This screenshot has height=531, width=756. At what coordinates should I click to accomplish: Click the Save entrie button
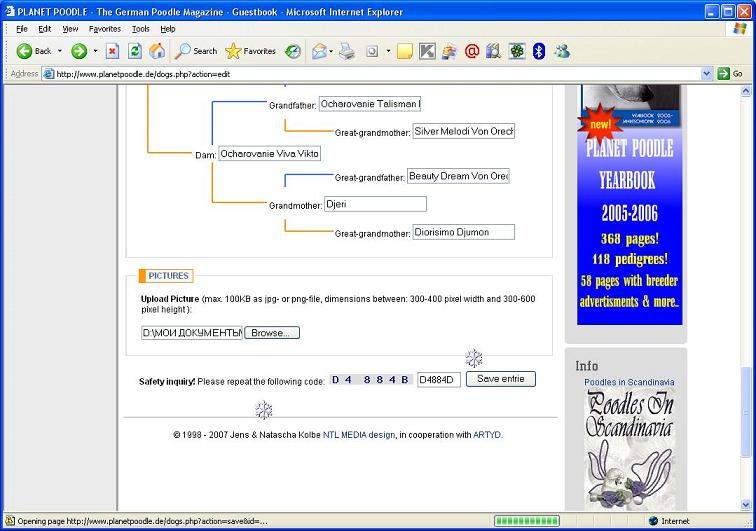[500, 379]
